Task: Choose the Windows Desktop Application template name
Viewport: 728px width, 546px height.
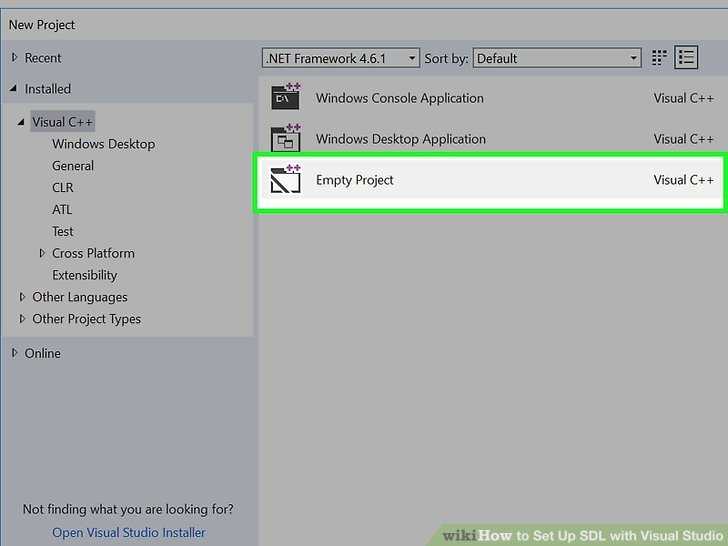Action: (x=401, y=139)
